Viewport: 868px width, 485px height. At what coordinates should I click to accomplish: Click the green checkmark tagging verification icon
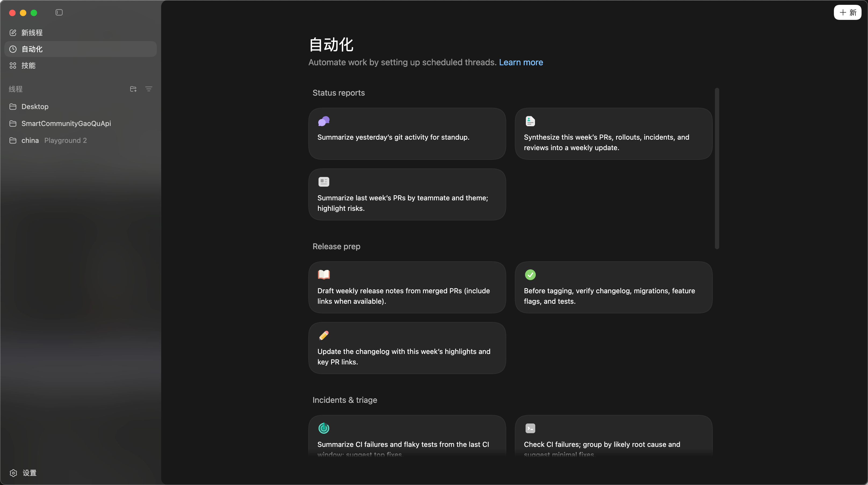coord(530,275)
